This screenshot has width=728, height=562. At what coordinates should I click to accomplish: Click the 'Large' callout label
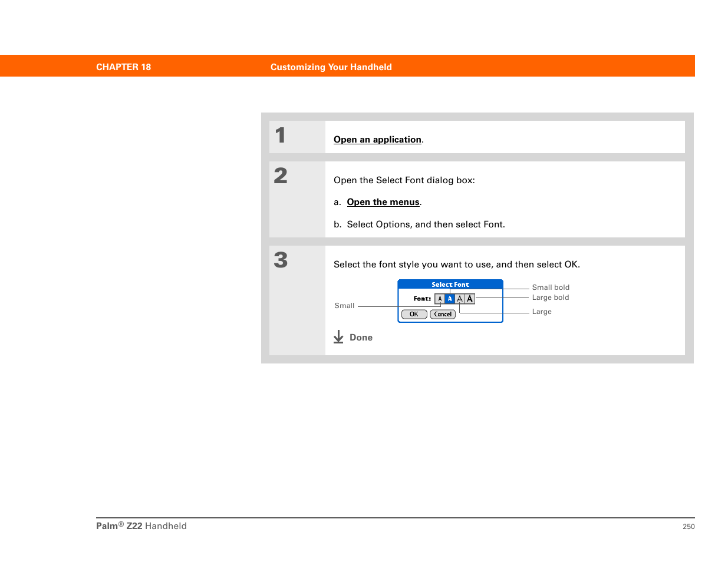pos(542,312)
